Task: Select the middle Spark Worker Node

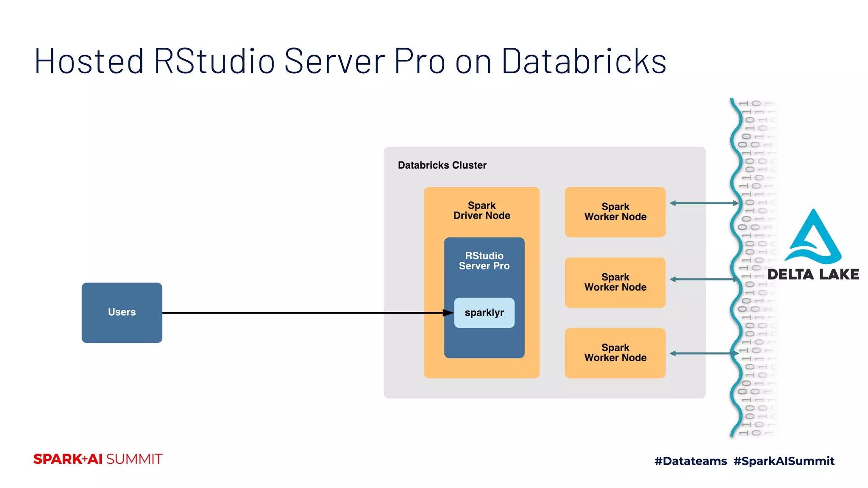Action: pos(615,282)
